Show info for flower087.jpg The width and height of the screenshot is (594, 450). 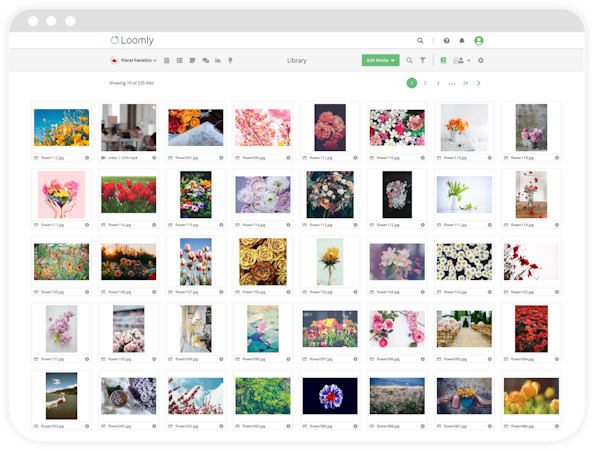pos(490,427)
